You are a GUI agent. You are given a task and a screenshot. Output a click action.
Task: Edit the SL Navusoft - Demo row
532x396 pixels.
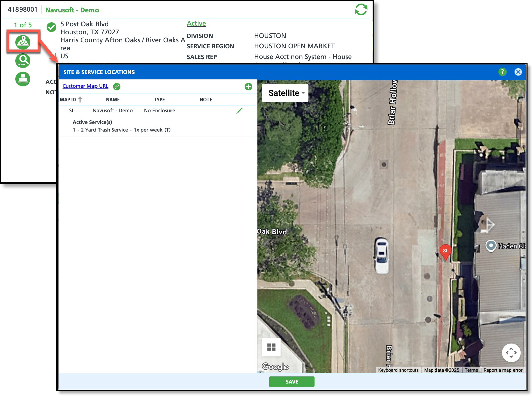point(239,111)
